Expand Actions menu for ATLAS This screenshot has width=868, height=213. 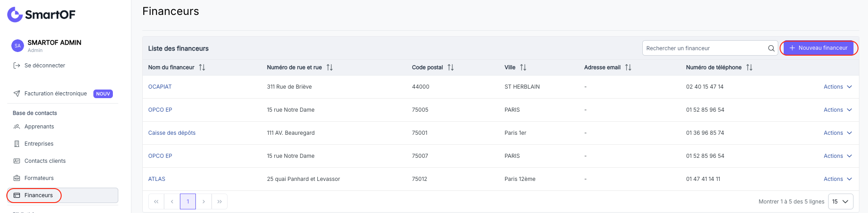(838, 179)
